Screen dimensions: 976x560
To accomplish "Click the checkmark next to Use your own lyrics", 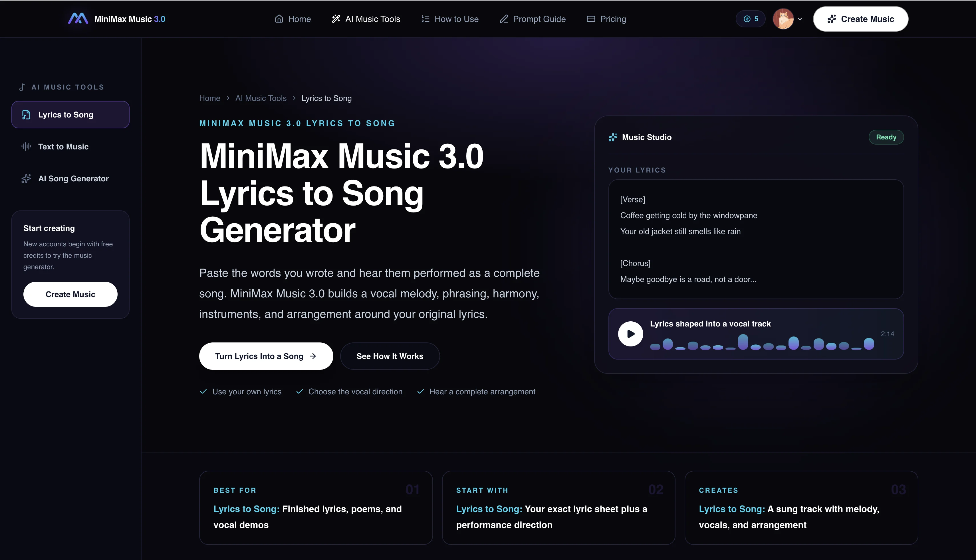I will click(203, 391).
